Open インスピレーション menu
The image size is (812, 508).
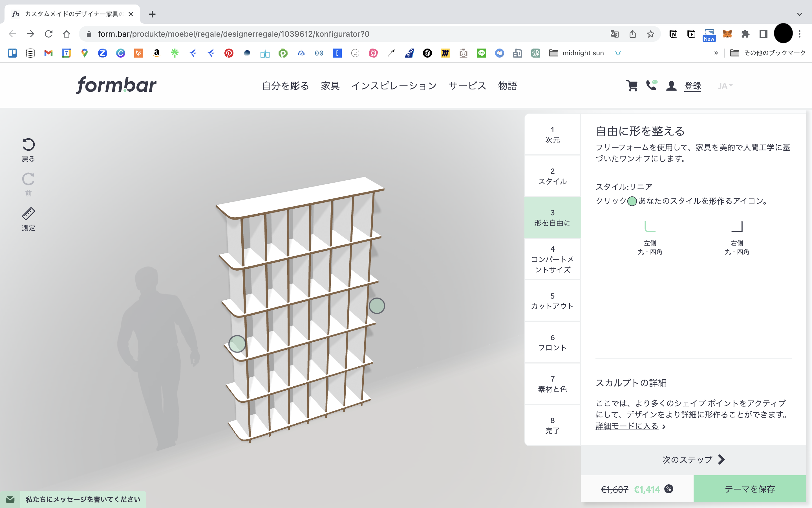[394, 86]
